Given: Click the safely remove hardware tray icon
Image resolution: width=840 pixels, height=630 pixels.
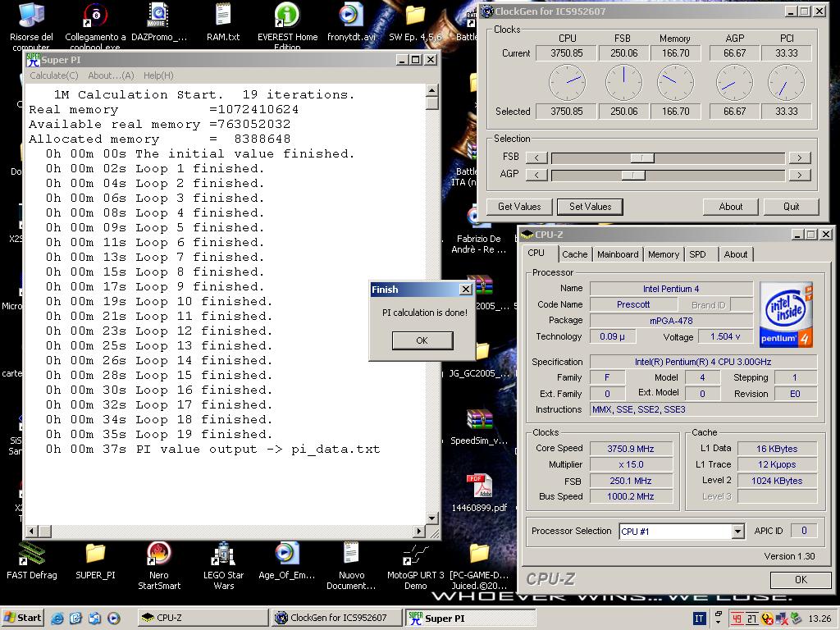Looking at the screenshot, I should point(796,619).
